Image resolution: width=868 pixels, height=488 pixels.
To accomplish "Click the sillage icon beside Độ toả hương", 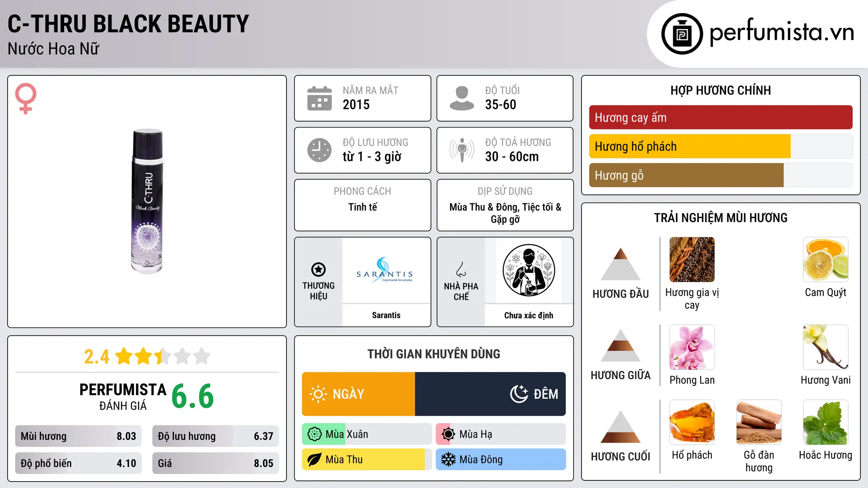I will click(462, 150).
